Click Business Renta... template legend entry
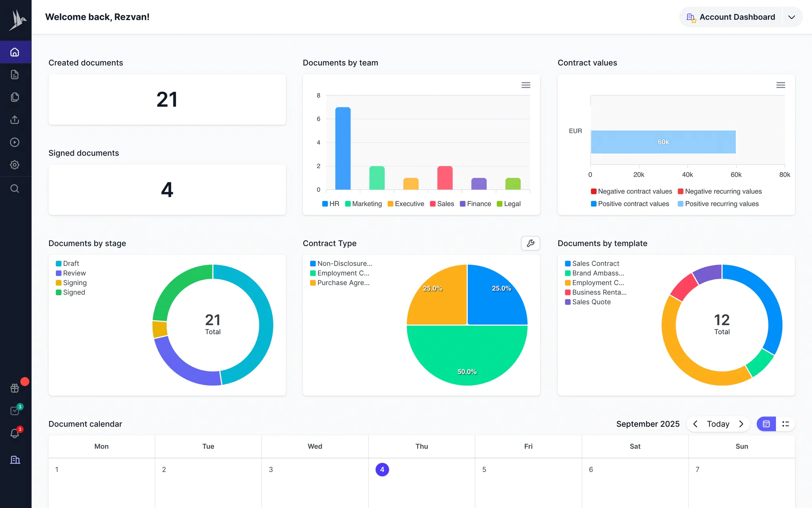Screen dimensions: 812x508 [x=596, y=292]
